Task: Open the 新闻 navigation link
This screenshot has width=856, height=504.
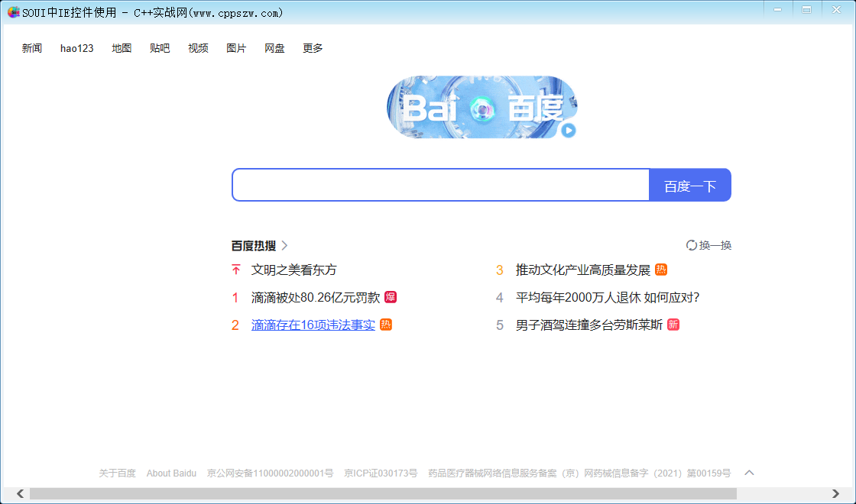Action: pos(31,48)
